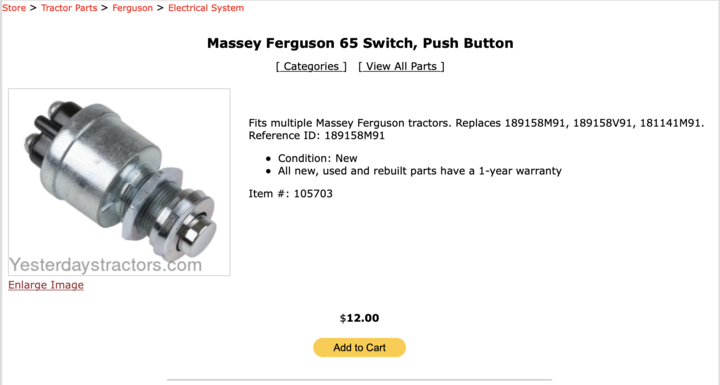
Task: Click the 1-year warranty bullet text
Action: (x=420, y=171)
